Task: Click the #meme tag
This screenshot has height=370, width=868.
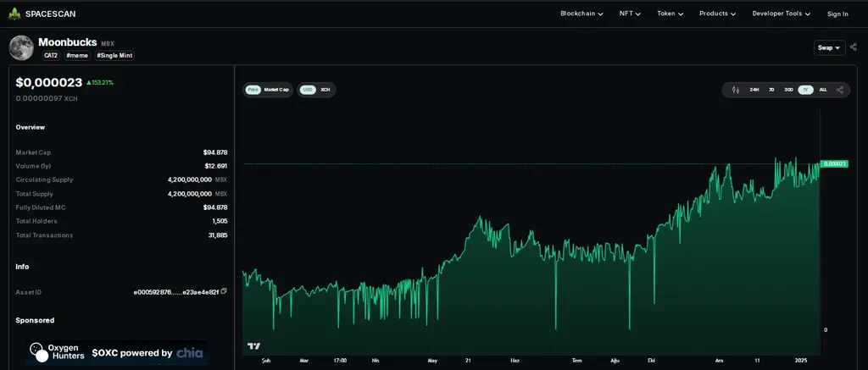Action: (x=77, y=55)
